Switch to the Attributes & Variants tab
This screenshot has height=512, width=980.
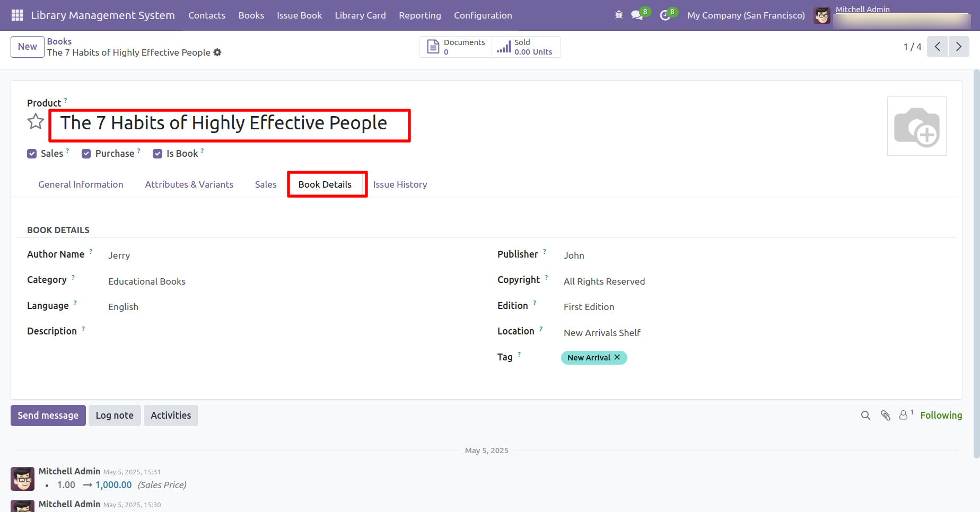[189, 184]
